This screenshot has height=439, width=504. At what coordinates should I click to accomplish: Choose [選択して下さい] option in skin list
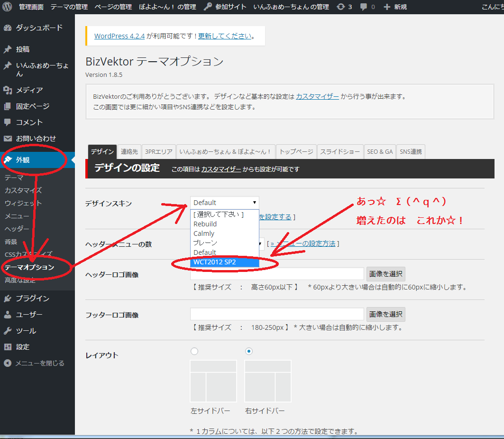pos(224,215)
